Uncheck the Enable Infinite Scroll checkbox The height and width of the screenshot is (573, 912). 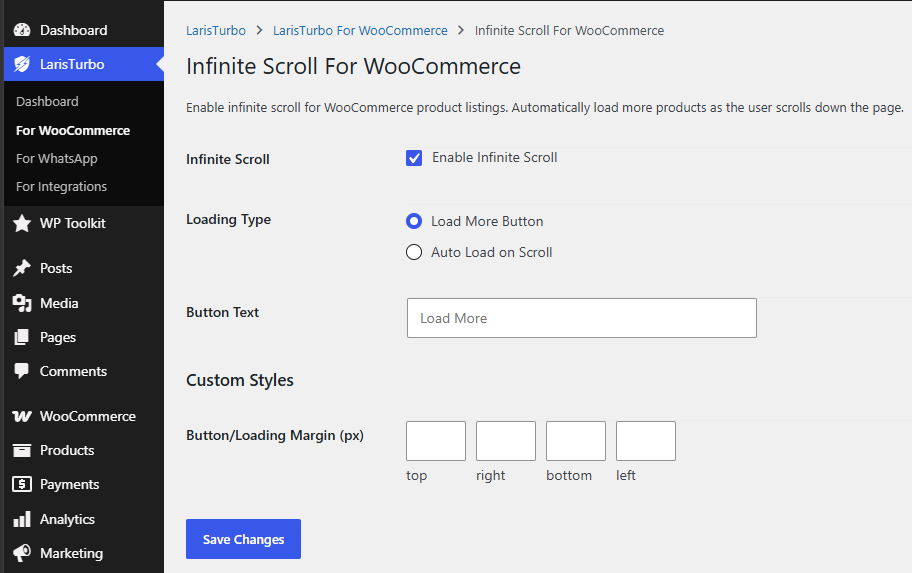tap(414, 158)
